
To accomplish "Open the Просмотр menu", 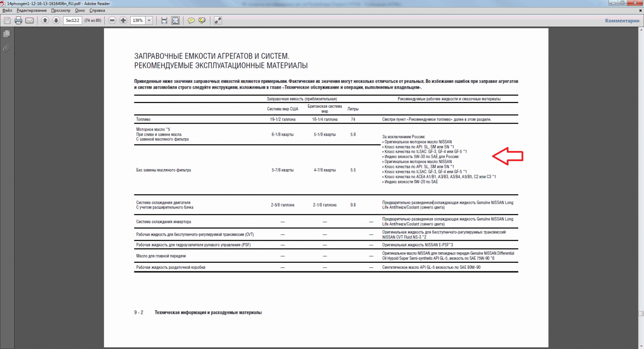I will pyautogui.click(x=61, y=10).
